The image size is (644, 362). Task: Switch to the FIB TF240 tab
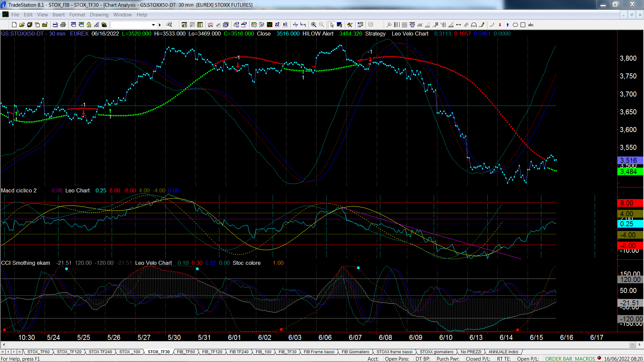[239, 352]
